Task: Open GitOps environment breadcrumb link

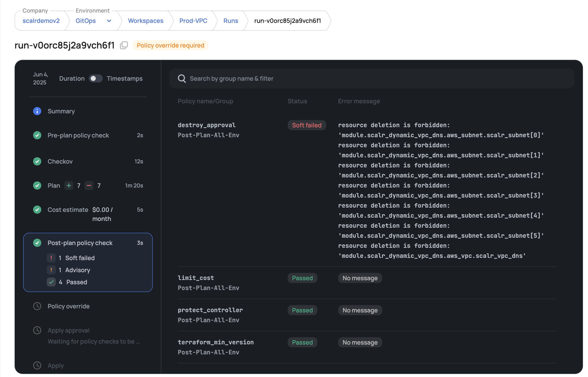Action: (86, 21)
